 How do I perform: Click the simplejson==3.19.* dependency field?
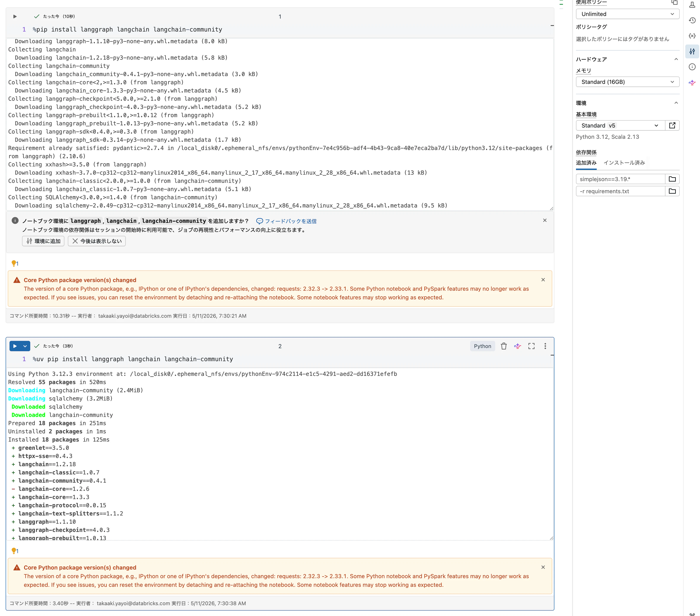tap(620, 179)
